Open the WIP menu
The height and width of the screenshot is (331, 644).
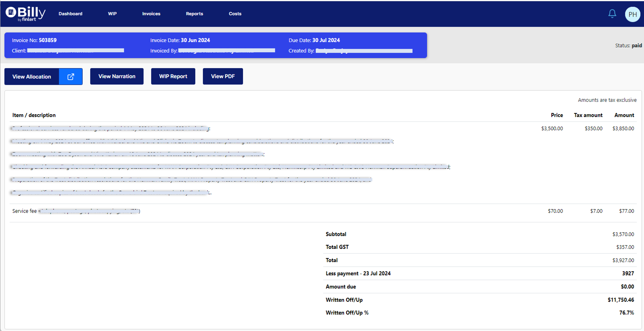pyautogui.click(x=112, y=14)
